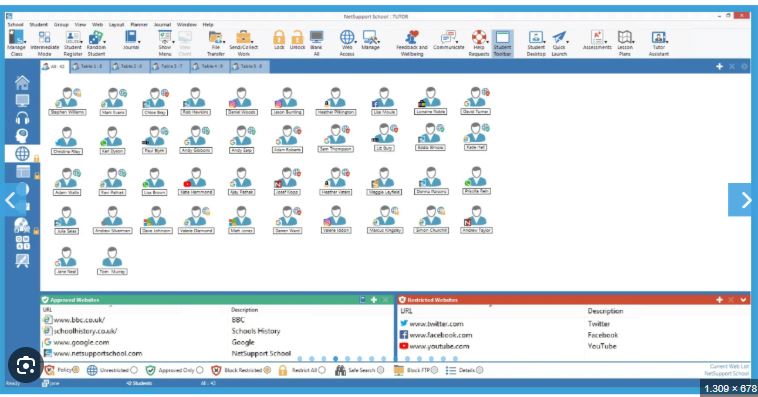Enable the Safe Search option
Image resolution: width=758 pixels, height=397 pixels.
(x=380, y=370)
